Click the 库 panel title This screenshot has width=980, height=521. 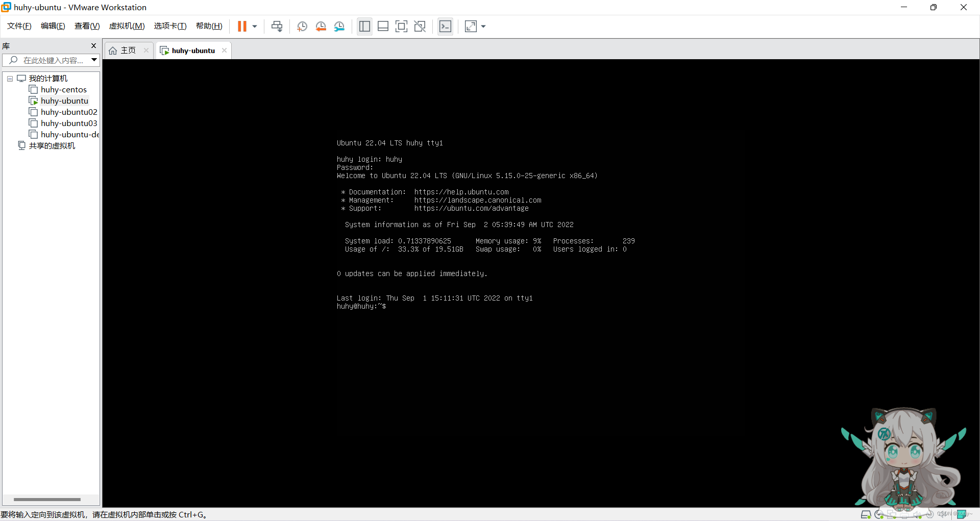point(6,46)
